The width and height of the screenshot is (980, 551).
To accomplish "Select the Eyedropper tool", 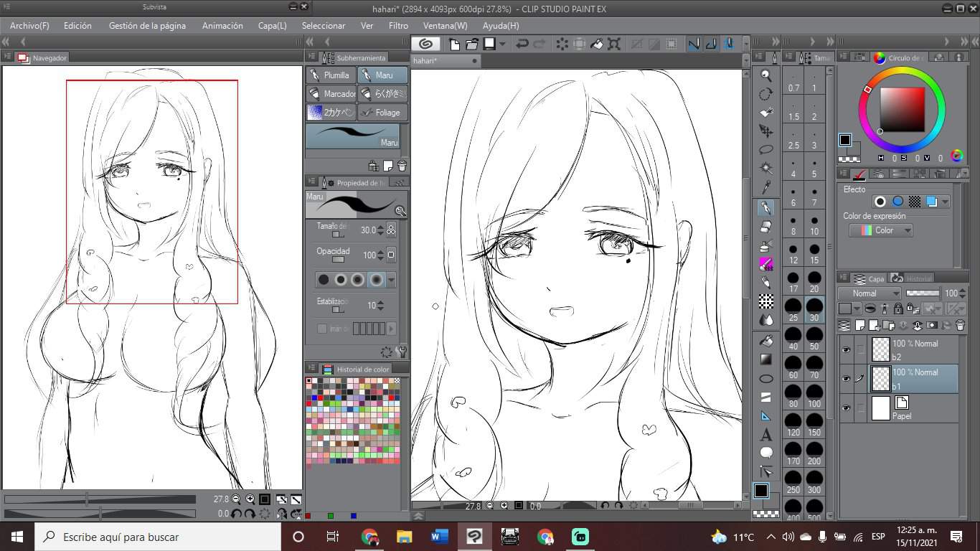I will 766,188.
